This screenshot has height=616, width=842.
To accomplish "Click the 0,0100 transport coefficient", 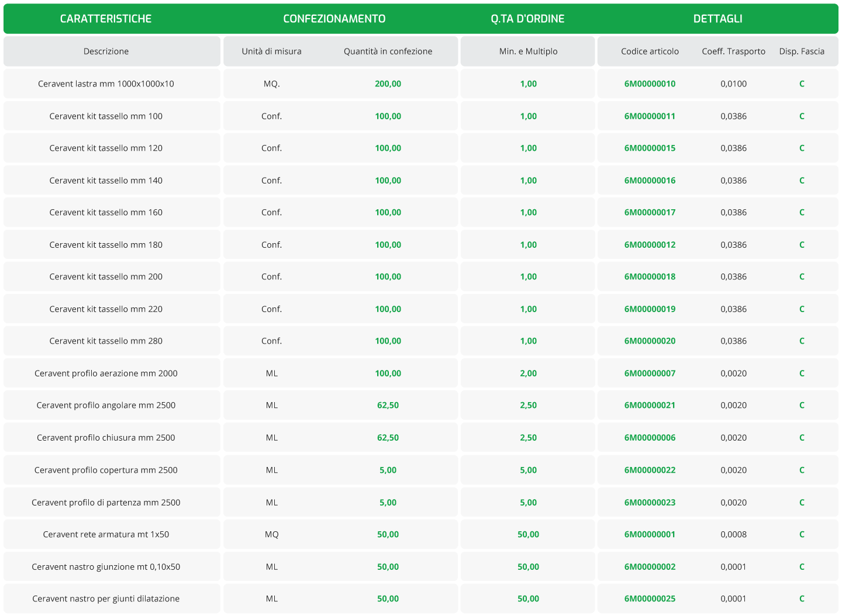I will click(x=734, y=84).
